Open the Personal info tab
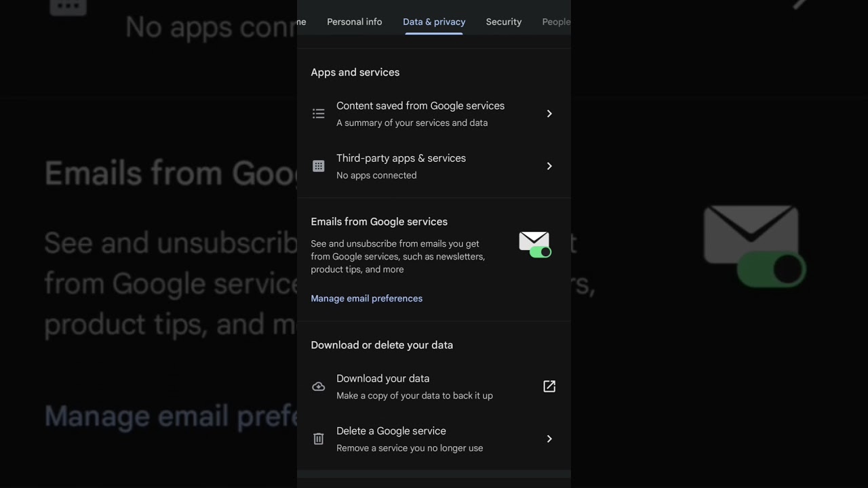The image size is (868, 488). pyautogui.click(x=354, y=22)
